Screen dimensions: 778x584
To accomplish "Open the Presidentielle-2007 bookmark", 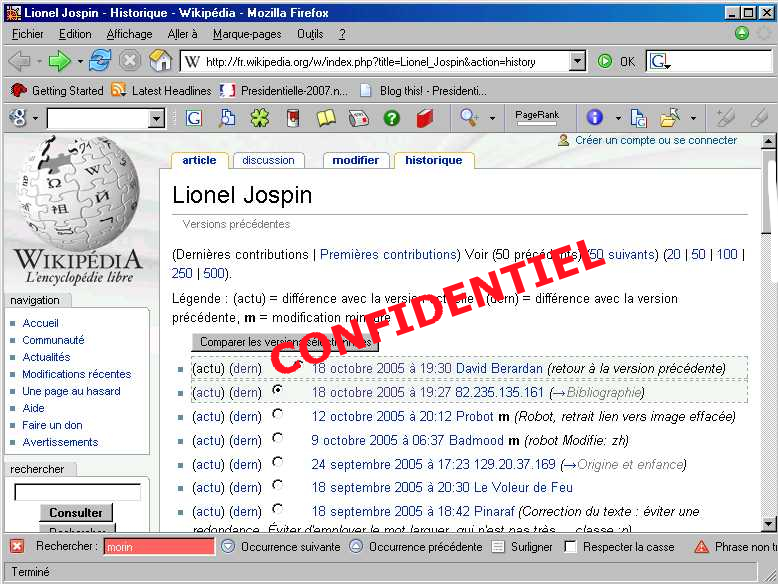I will (284, 90).
